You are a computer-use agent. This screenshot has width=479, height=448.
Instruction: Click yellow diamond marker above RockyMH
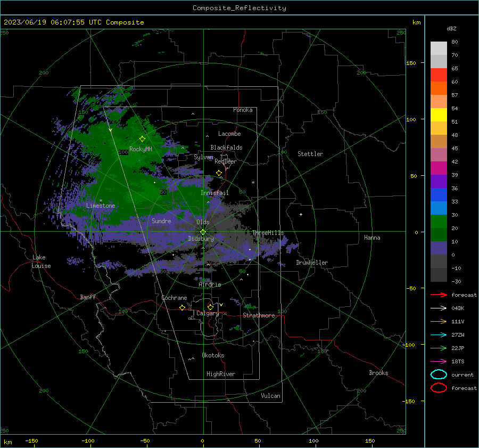[142, 139]
